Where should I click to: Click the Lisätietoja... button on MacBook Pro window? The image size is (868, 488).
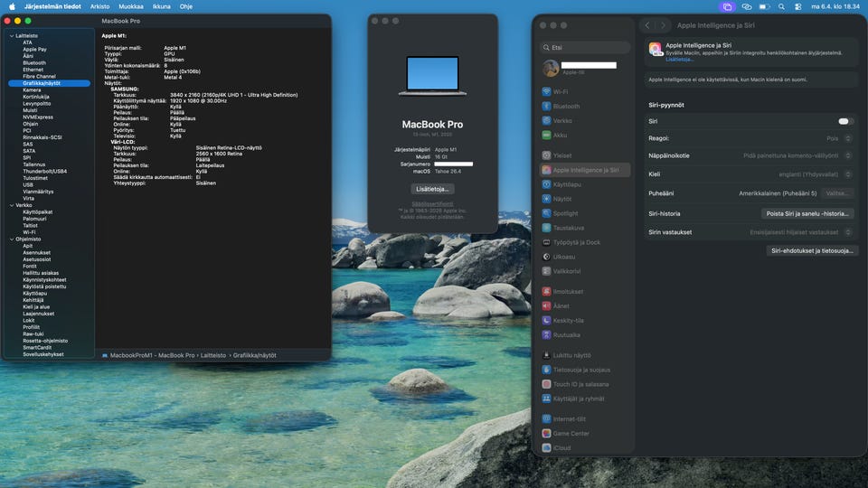(432, 189)
